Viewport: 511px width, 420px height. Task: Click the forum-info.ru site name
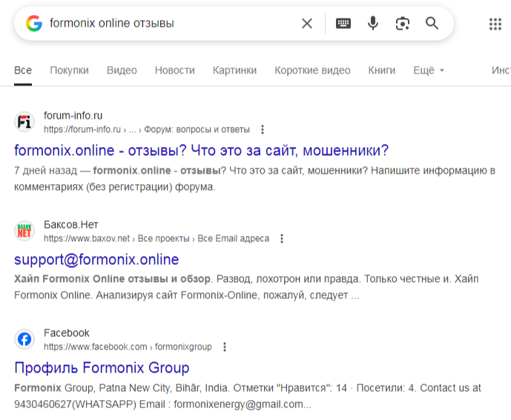pyautogui.click(x=73, y=116)
